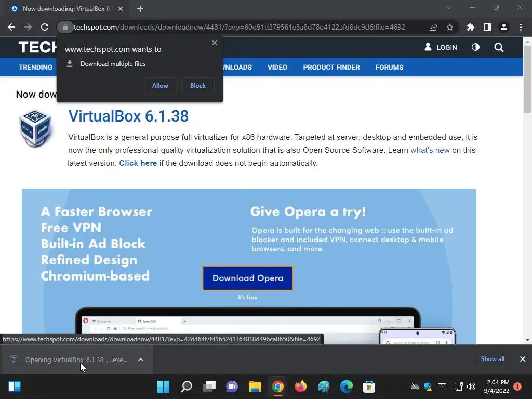Open the notification badge
This screenshot has width=532, height=399.
[517, 387]
